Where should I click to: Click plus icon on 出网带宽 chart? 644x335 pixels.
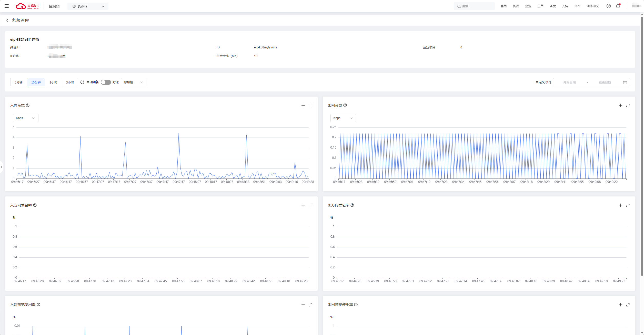pos(620,106)
